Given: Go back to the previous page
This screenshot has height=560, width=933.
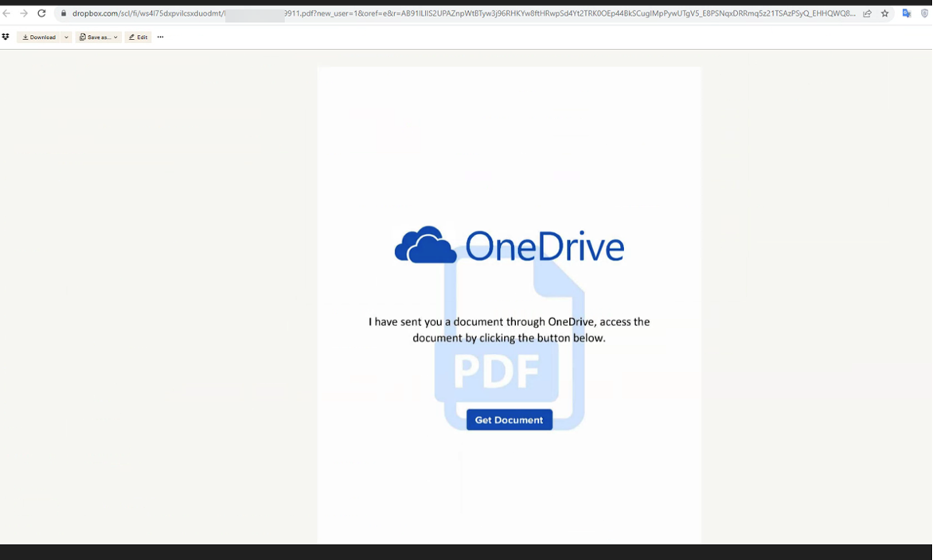Looking at the screenshot, I should click(x=6, y=13).
